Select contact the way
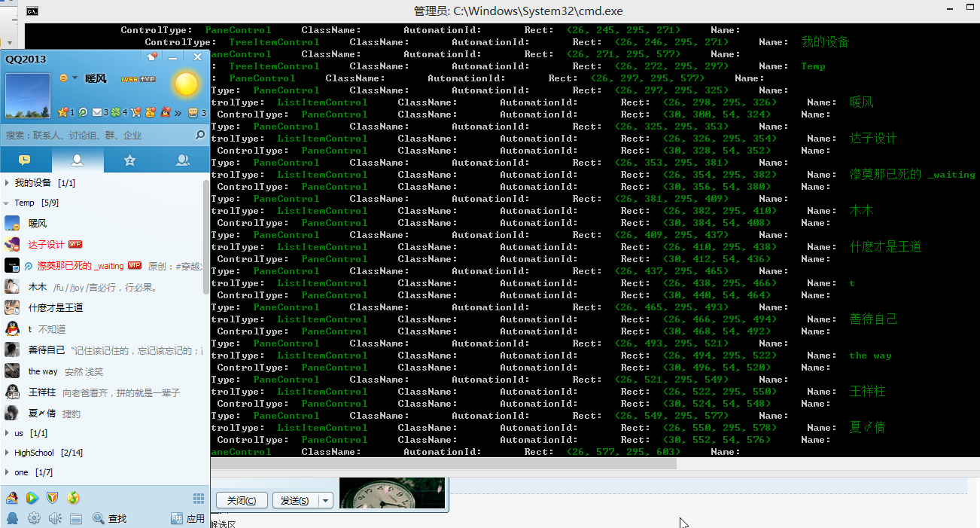 click(102, 371)
